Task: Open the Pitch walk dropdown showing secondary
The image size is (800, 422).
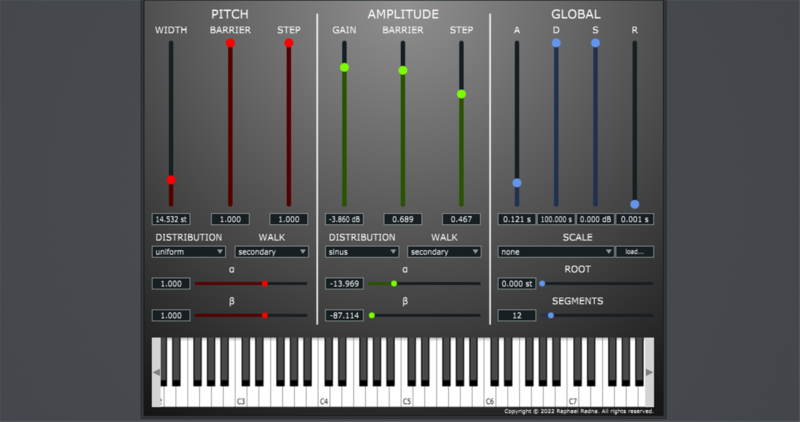Action: coord(271,252)
